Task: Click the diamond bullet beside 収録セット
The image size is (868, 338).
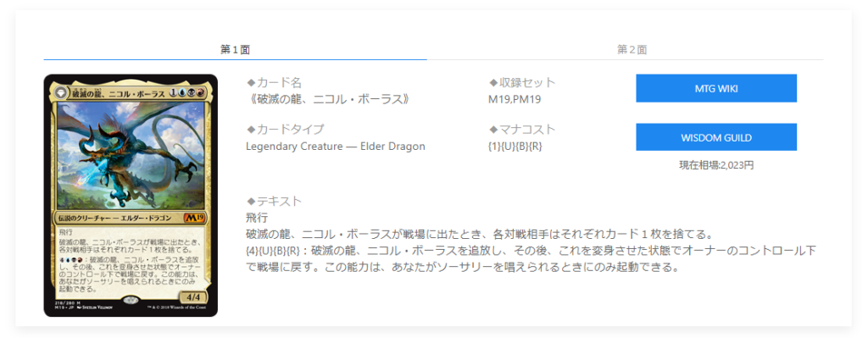Action: tap(492, 83)
